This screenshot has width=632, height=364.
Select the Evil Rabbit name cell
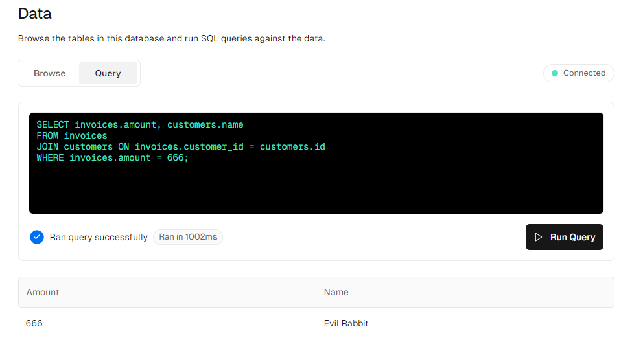point(346,323)
